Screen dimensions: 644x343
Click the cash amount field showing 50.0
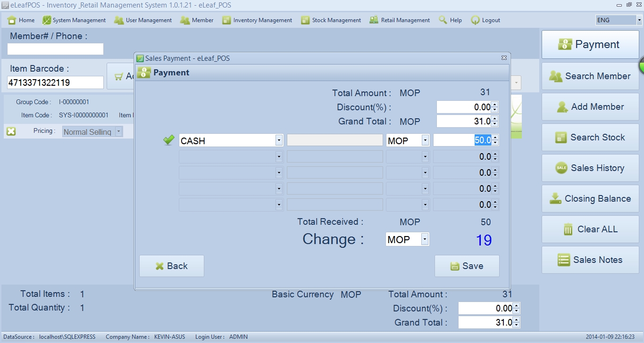[462, 140]
